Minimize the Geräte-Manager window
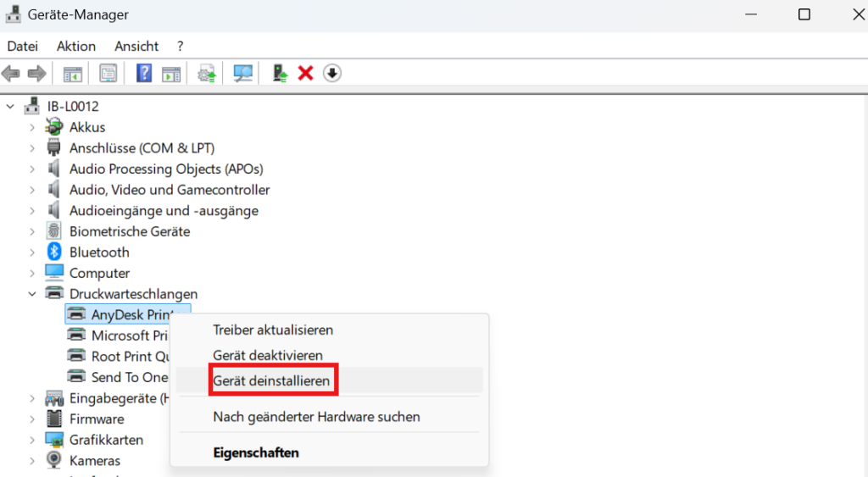Image resolution: width=868 pixels, height=477 pixels. coord(751,14)
